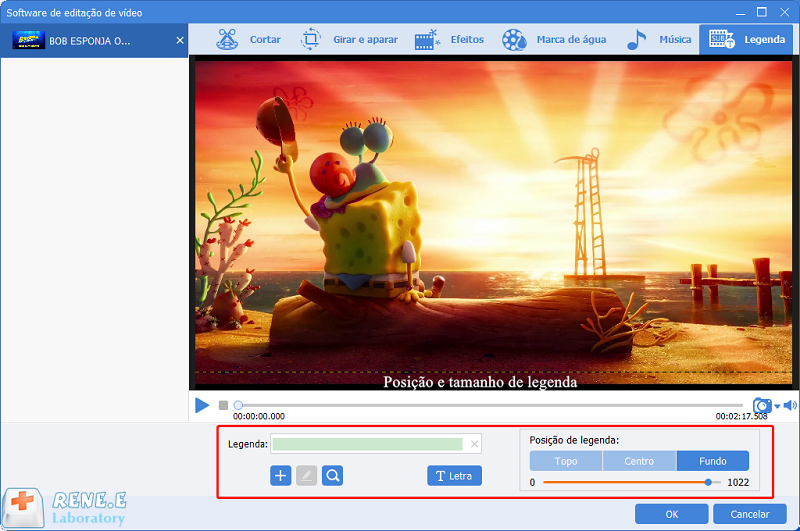
Task: Click the 1022 position value
Action: click(x=738, y=483)
